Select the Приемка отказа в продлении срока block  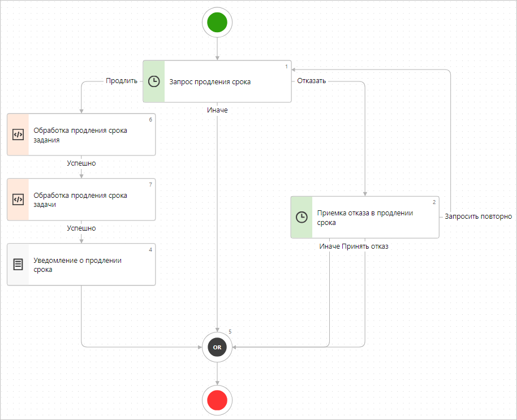pos(365,218)
